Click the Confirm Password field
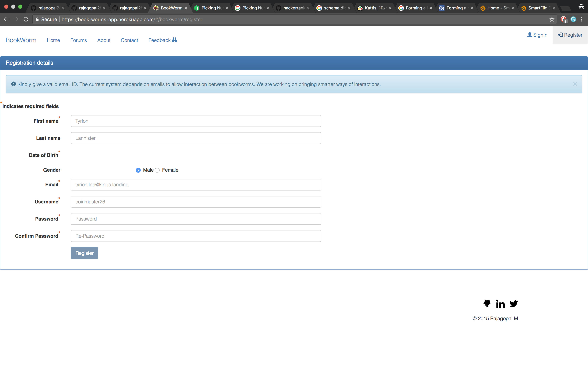The height and width of the screenshot is (367, 588). (x=196, y=236)
